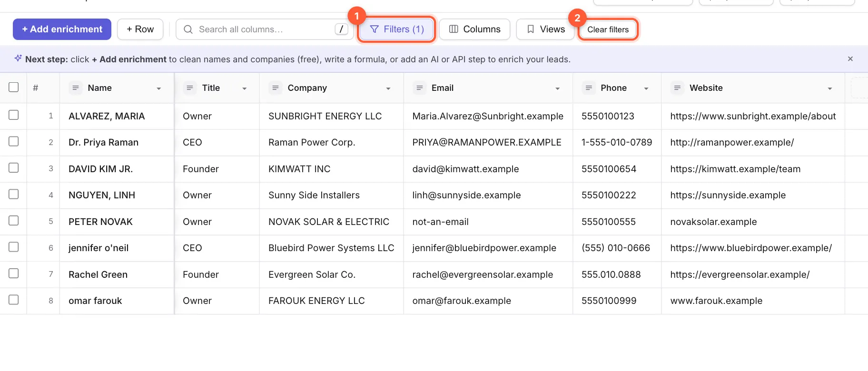Select website 'https://kimwatt.example/team'
This screenshot has height=371, width=868.
pos(753,169)
